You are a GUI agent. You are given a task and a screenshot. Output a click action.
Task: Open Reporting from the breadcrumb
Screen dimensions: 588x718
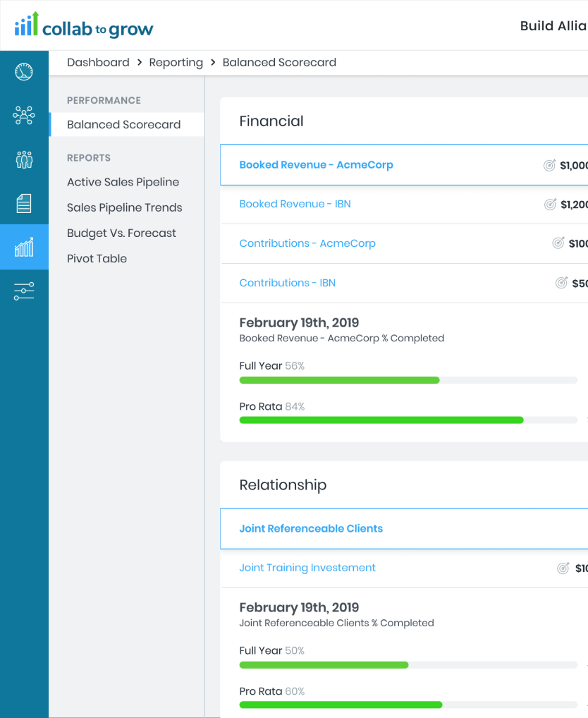176,62
